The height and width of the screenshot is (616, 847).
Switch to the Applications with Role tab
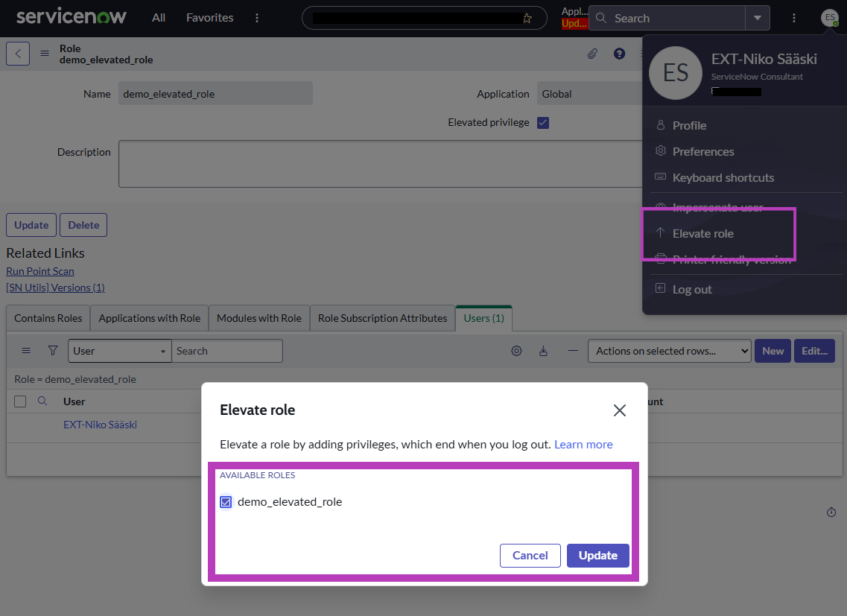point(149,318)
